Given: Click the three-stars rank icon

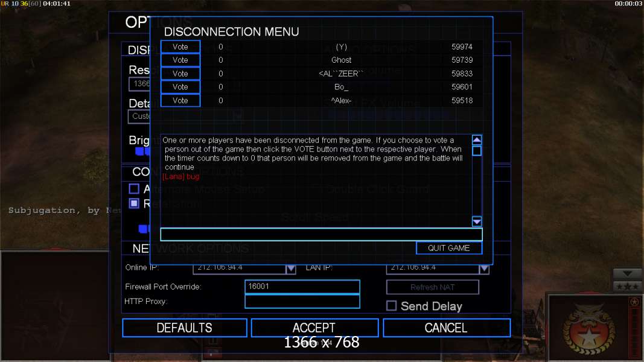Looking at the screenshot, I should [627, 287].
